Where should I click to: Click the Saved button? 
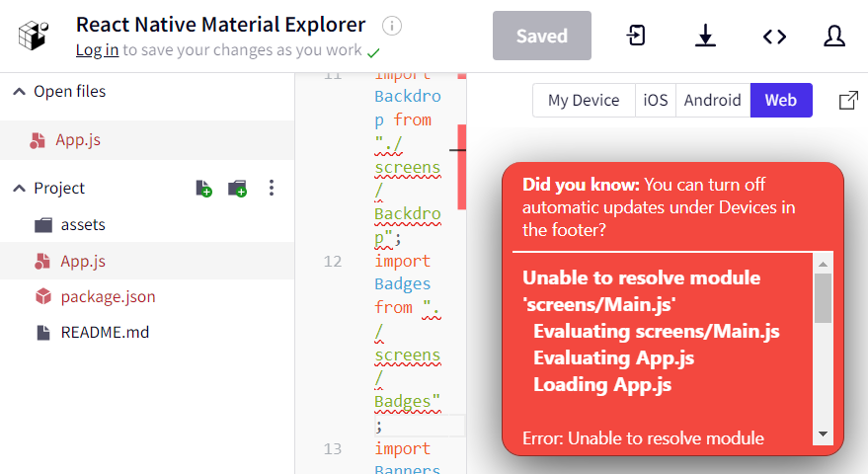pos(542,36)
